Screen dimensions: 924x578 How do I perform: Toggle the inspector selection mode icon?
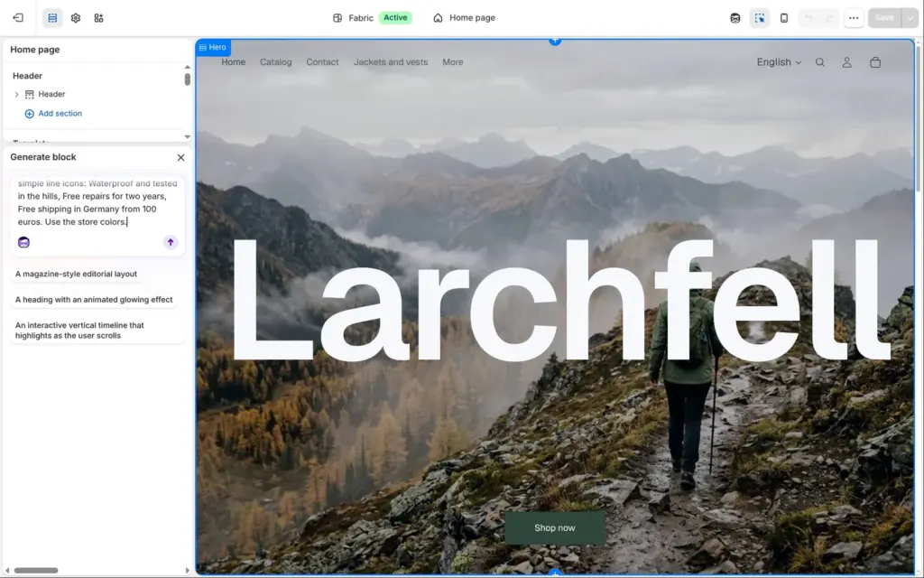click(x=760, y=18)
